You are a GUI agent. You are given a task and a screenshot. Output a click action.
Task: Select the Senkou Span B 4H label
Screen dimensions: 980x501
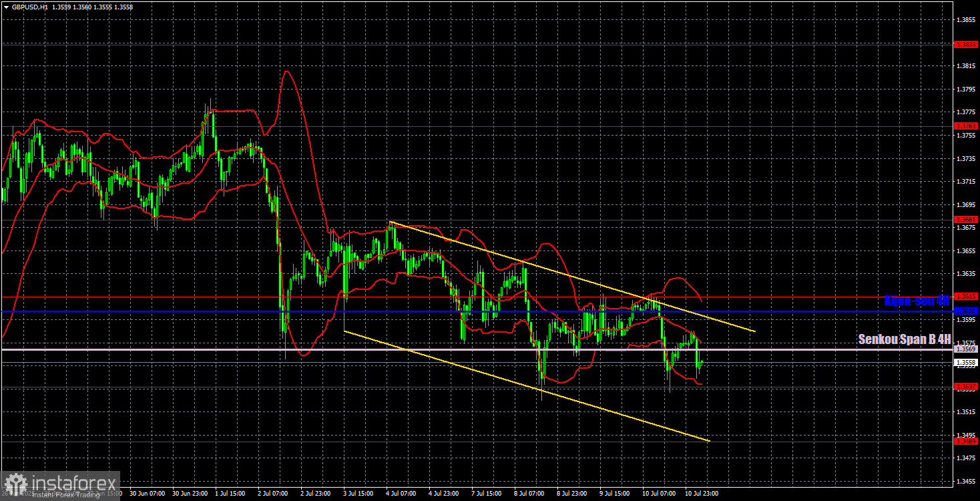click(x=904, y=339)
